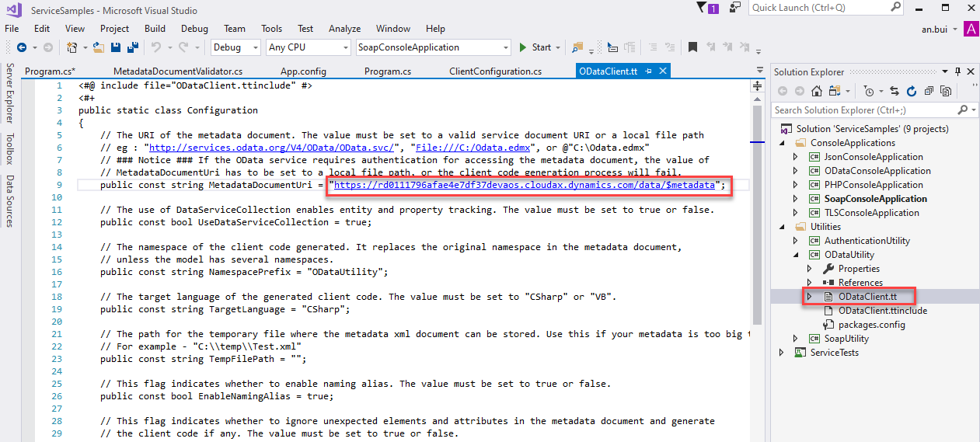The image size is (980, 442).
Task: Collapse the ODataUtility project
Action: tap(795, 255)
